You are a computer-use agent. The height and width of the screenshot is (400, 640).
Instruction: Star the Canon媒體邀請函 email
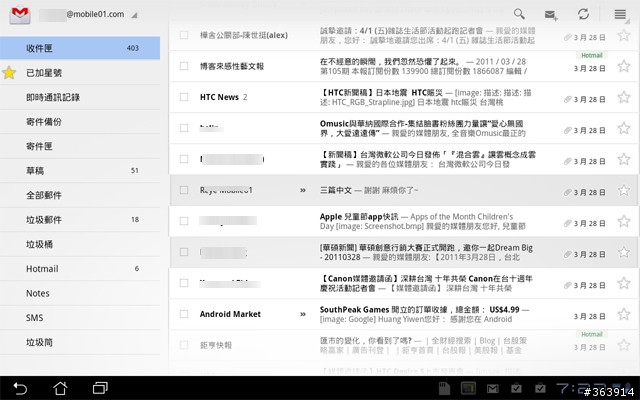[624, 283]
